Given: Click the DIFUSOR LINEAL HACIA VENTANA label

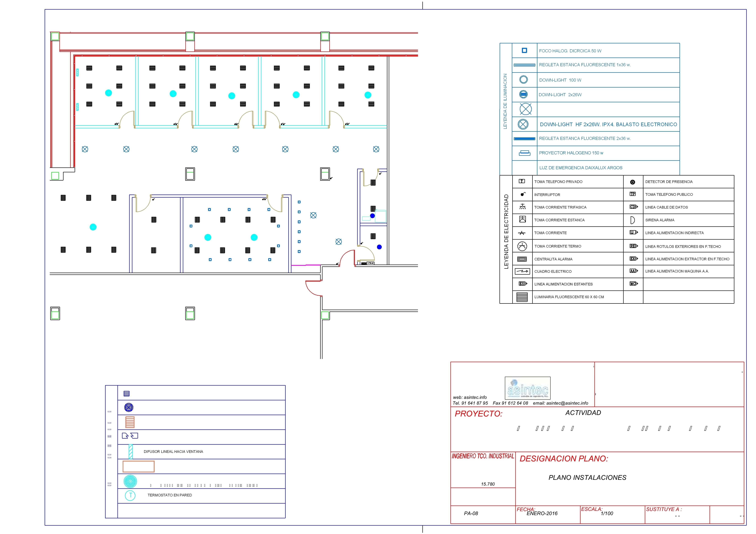Looking at the screenshot, I should click(x=173, y=452).
